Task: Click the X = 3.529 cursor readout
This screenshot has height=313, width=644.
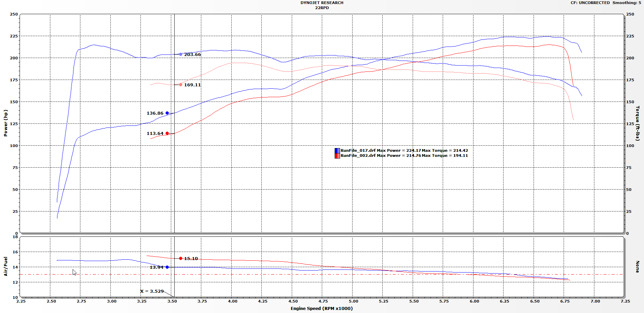Action: 152,291
